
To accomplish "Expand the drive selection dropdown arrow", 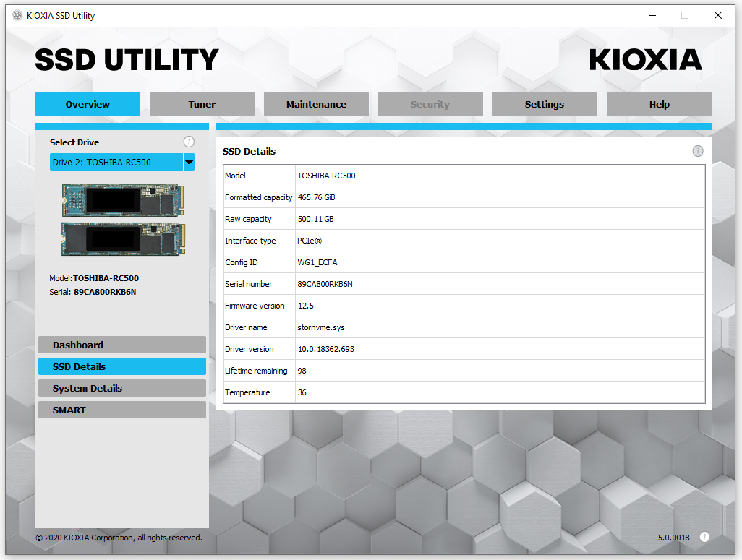I will click(189, 163).
